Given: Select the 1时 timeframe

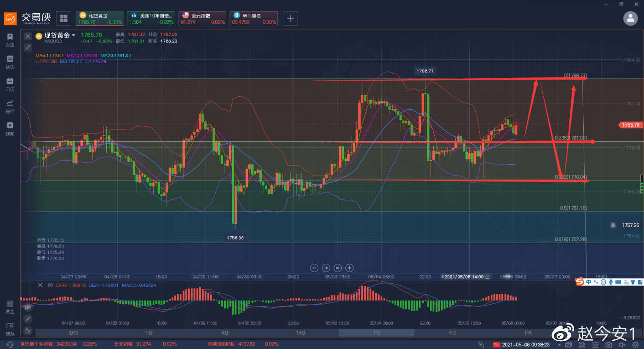Looking at the screenshot, I should pyautogui.click(x=377, y=332).
